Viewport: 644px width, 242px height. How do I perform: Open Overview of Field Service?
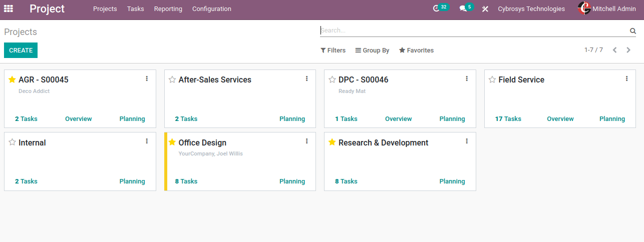click(560, 119)
